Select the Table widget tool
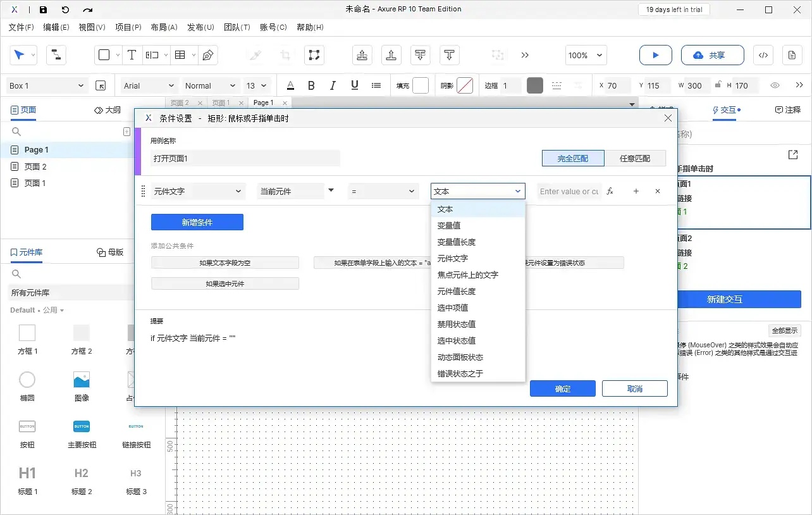Screen dimensions: 812x515 tap(180, 55)
